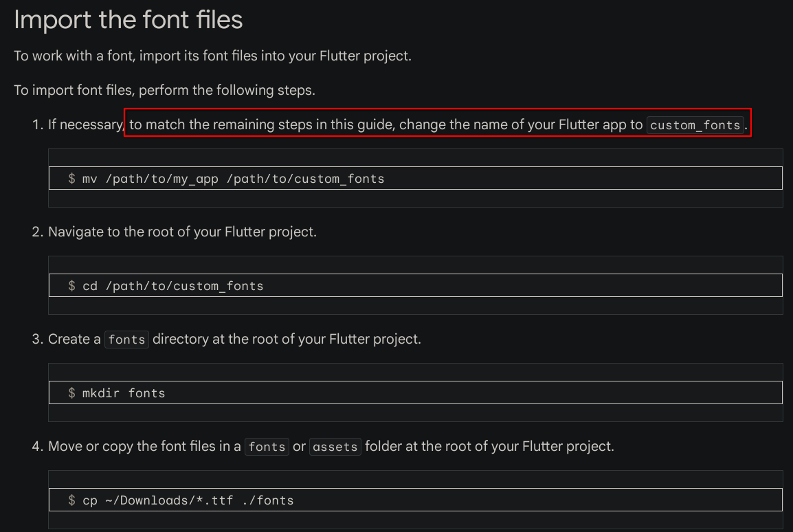Viewport: 793px width, 532px height.
Task: Click the inline fonts code in step 3
Action: (x=126, y=340)
